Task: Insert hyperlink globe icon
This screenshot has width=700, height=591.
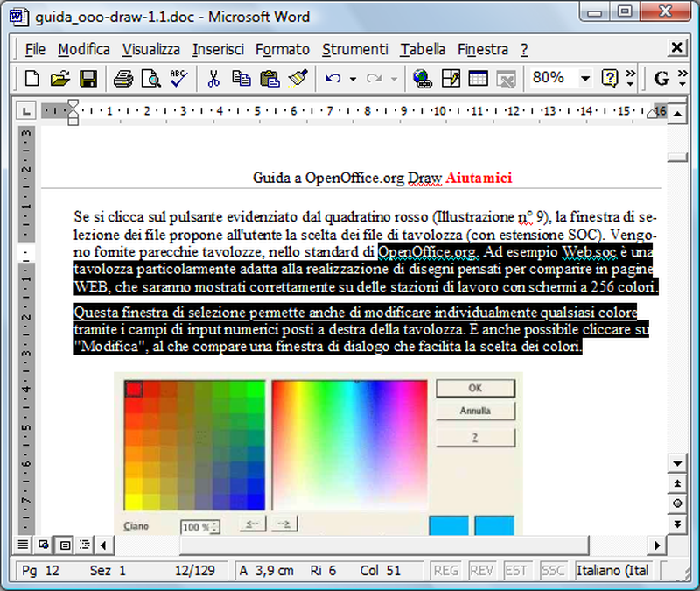Action: tap(423, 79)
